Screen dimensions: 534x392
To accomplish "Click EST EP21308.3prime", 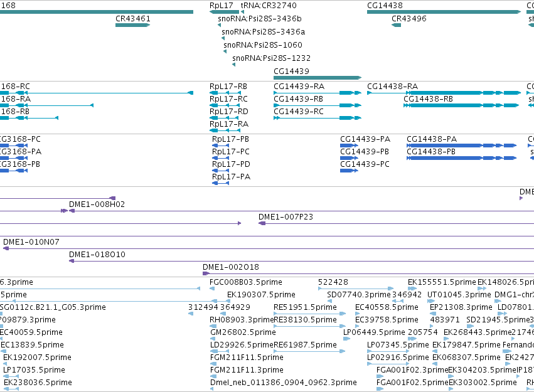I will [433, 314].
